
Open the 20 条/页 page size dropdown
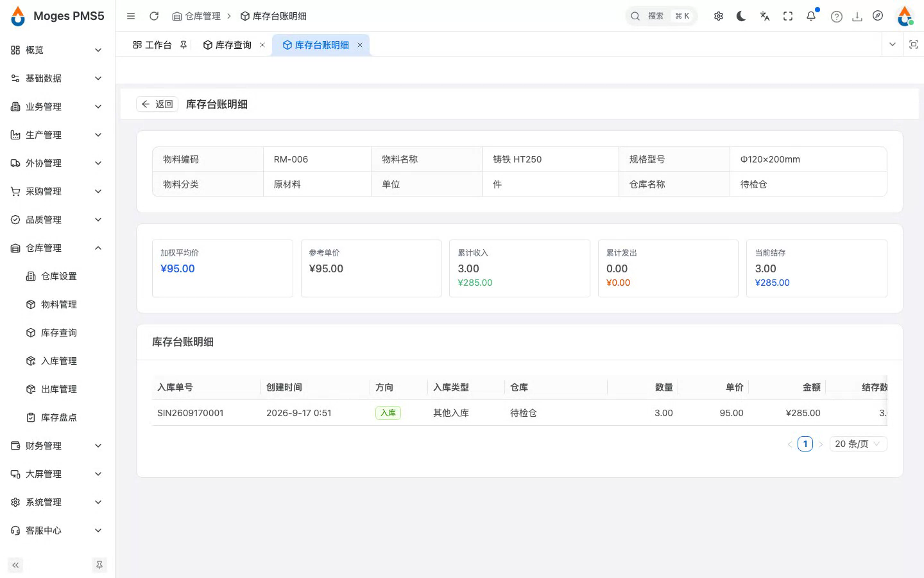tap(858, 444)
